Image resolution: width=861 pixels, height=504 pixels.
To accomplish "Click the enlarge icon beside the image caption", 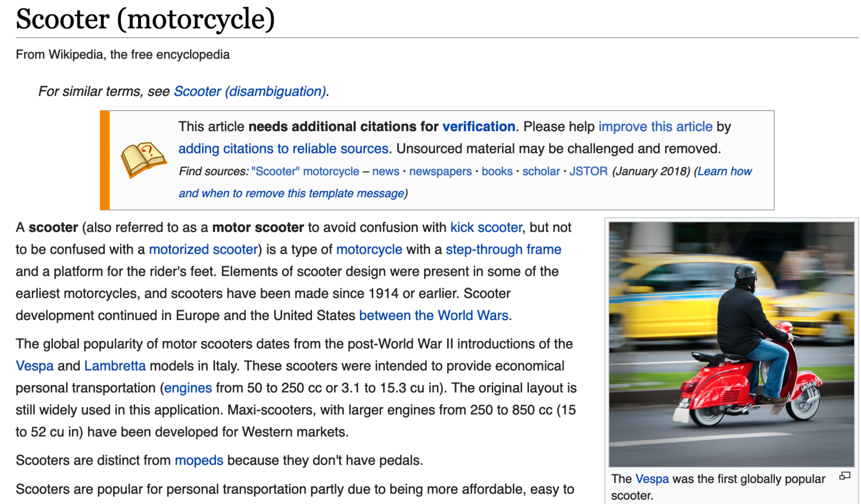I will point(844,476).
